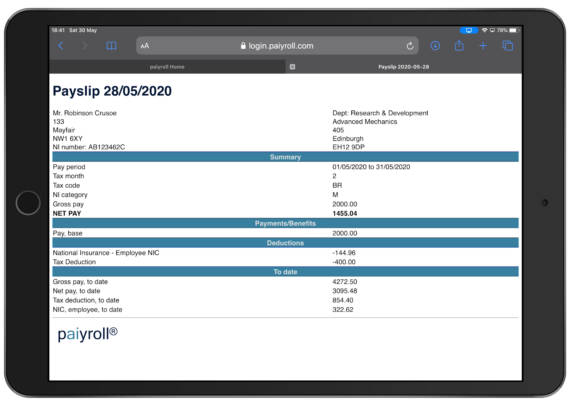Click the Tax code value BR
Image resolution: width=569 pixels, height=400 pixels.
[x=337, y=185]
